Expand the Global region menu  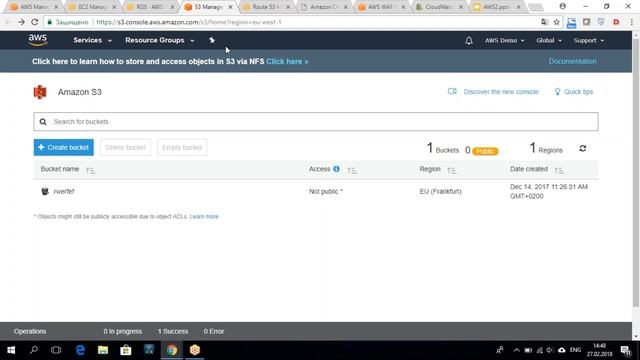pyautogui.click(x=549, y=40)
